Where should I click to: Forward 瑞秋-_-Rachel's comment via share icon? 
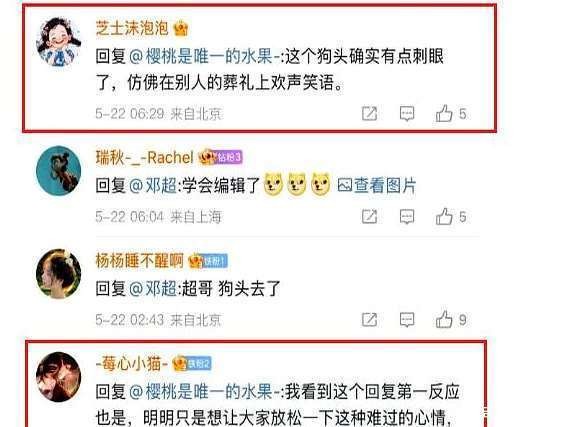(x=369, y=217)
